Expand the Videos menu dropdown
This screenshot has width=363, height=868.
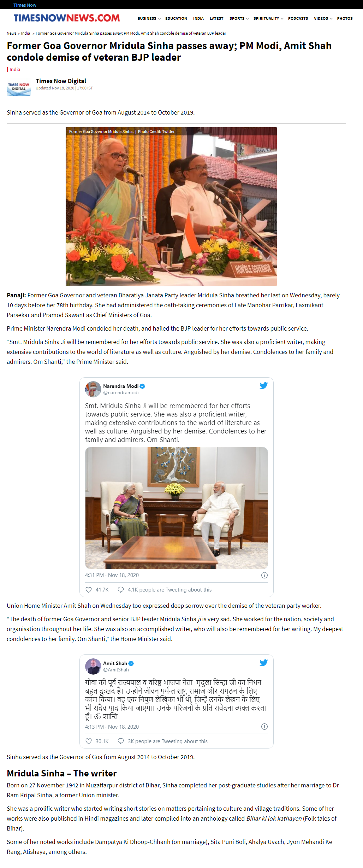point(331,18)
